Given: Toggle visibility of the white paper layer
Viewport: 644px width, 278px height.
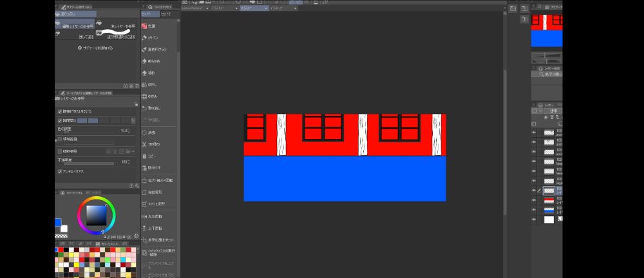Looking at the screenshot, I should [534, 219].
